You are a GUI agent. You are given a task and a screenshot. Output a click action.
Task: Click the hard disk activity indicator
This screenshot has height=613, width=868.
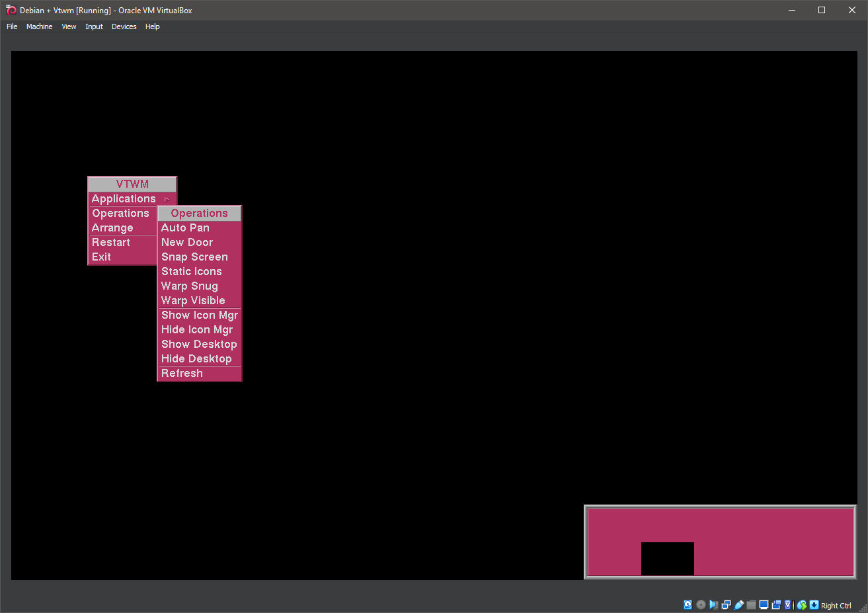pyautogui.click(x=688, y=604)
